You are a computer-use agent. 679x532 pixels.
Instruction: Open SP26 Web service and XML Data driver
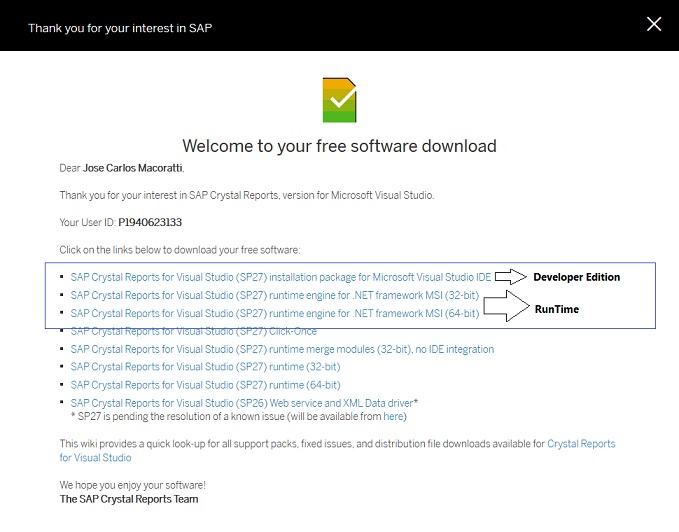(242, 403)
